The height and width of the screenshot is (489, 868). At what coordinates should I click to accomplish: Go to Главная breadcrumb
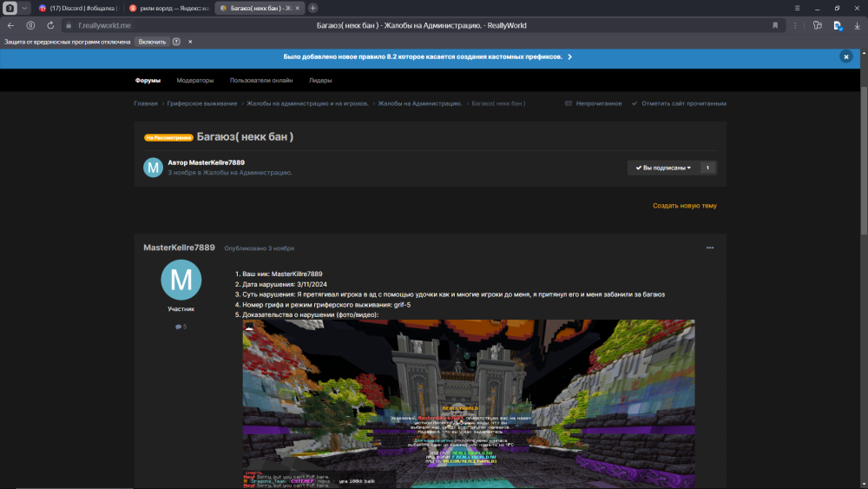(146, 103)
